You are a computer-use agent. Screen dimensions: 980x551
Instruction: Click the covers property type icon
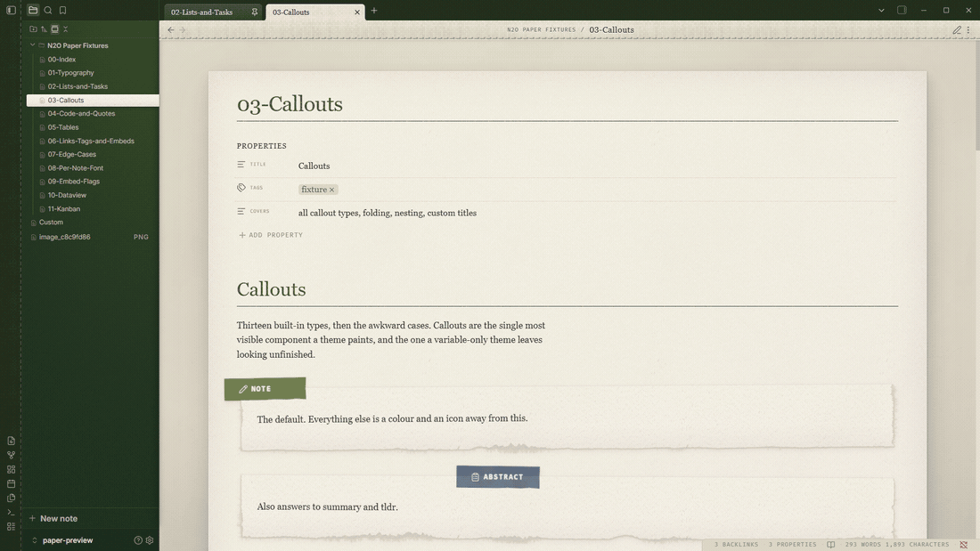(x=241, y=211)
